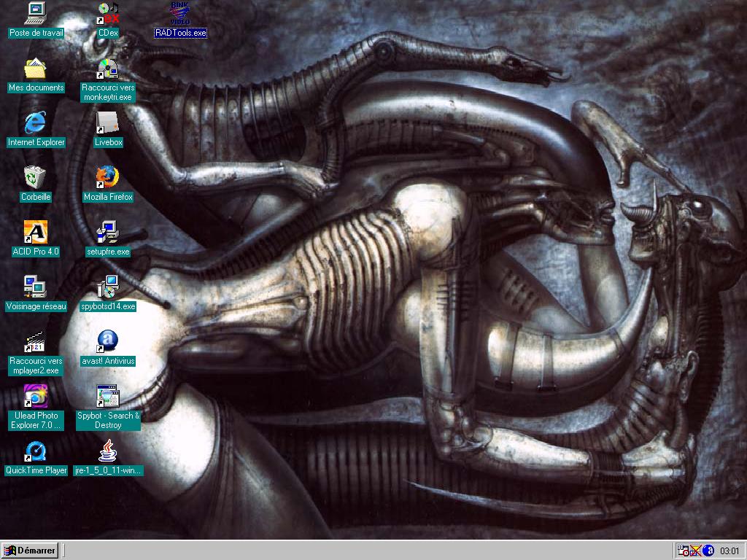Click the Voisinage réseau icon
Screen dimensions: 747x560
click(x=36, y=287)
